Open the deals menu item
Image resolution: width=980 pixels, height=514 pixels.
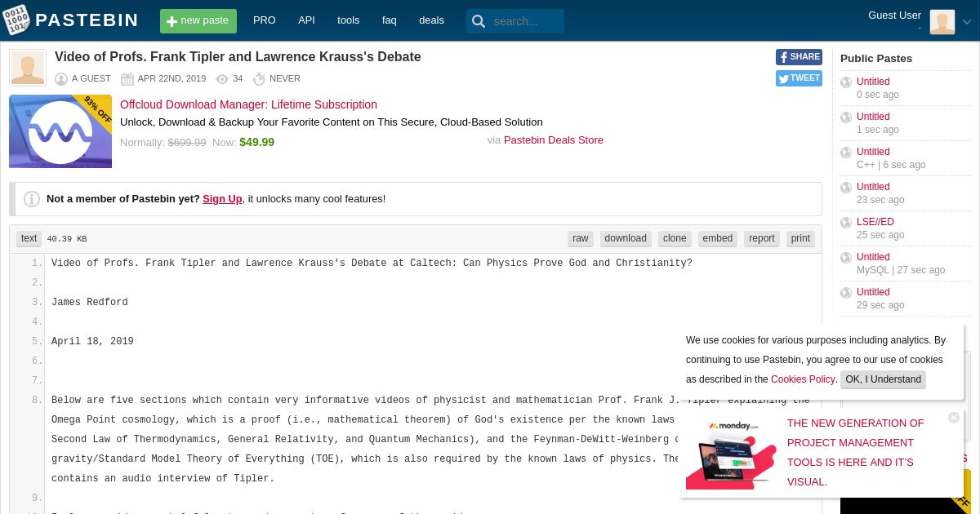(431, 20)
